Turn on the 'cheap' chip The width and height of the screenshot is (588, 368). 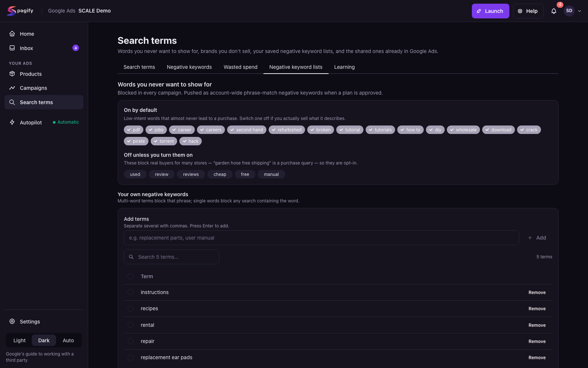coord(220,174)
